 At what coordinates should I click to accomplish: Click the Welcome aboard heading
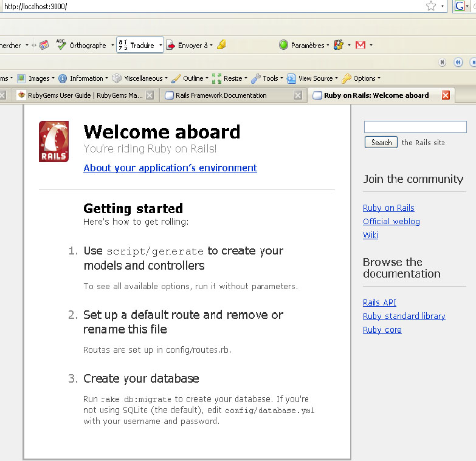point(162,132)
